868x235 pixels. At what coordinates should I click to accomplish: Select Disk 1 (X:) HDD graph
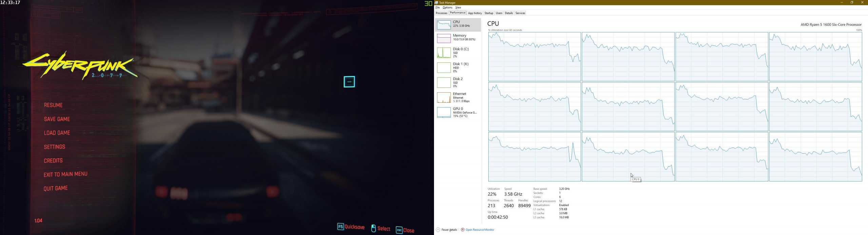pyautogui.click(x=443, y=67)
